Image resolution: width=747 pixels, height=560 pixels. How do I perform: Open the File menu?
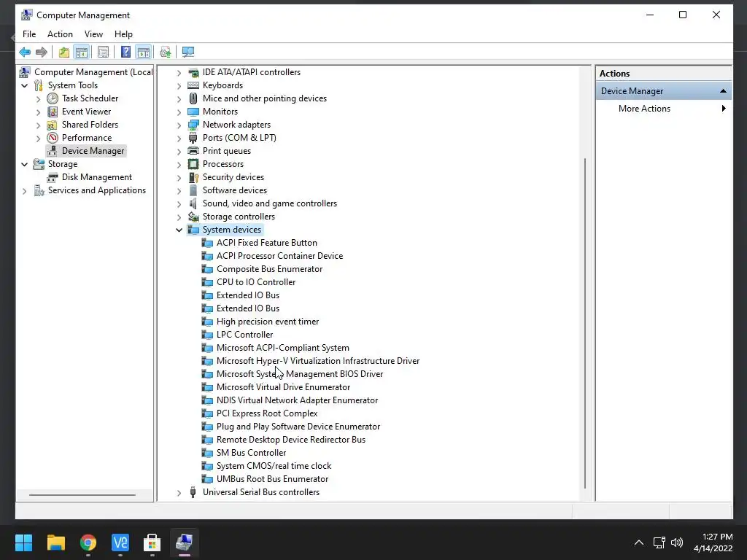(x=29, y=34)
